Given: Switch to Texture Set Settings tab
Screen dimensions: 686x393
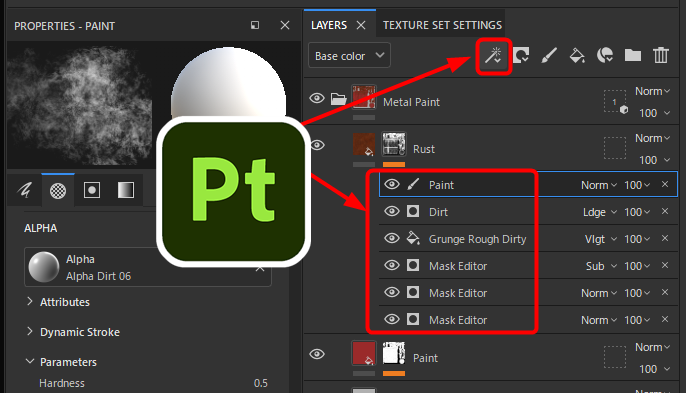Looking at the screenshot, I should (x=442, y=25).
